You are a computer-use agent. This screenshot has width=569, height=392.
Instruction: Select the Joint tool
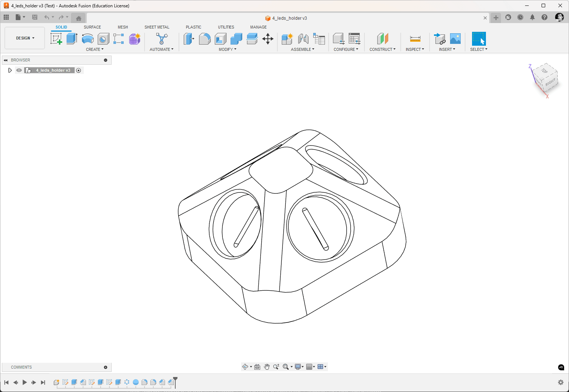pyautogui.click(x=303, y=39)
